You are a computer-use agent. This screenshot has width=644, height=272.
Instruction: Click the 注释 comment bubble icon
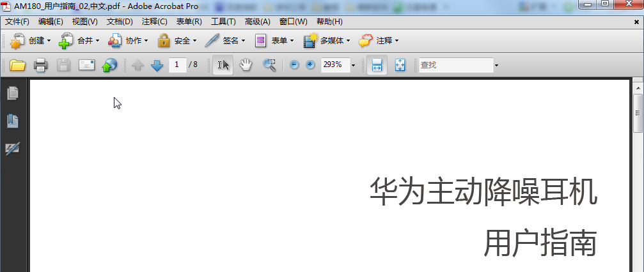(366, 41)
